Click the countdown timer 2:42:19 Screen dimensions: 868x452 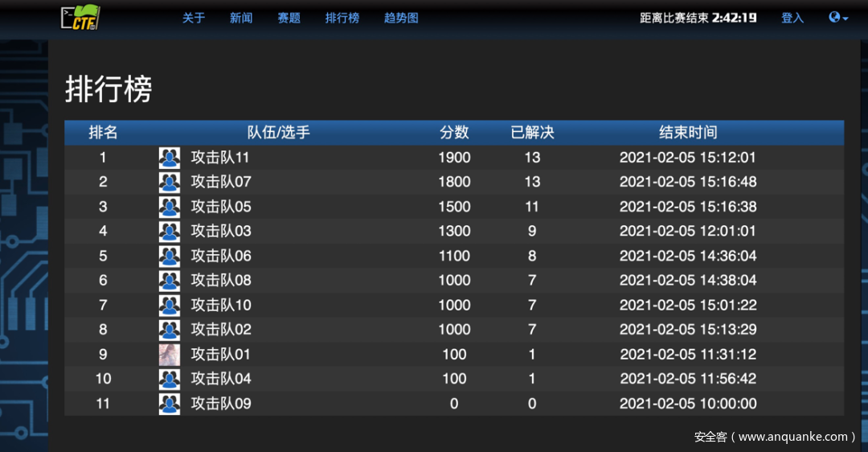[x=734, y=18]
